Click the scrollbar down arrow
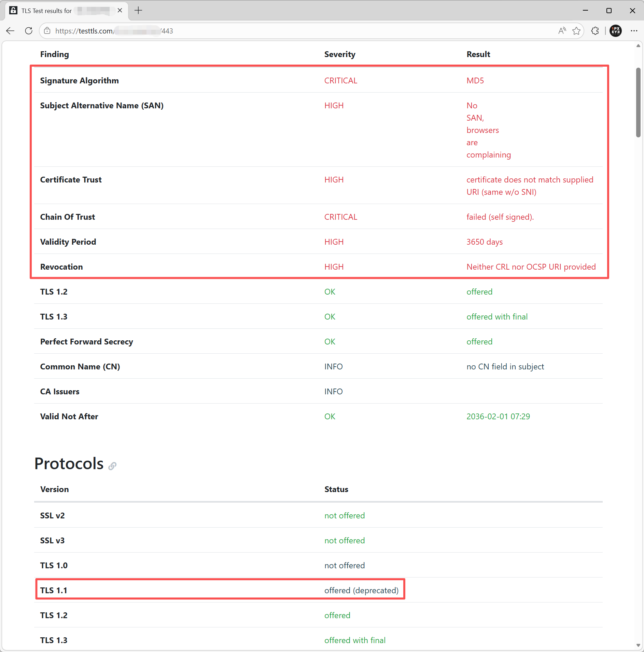 point(638,646)
